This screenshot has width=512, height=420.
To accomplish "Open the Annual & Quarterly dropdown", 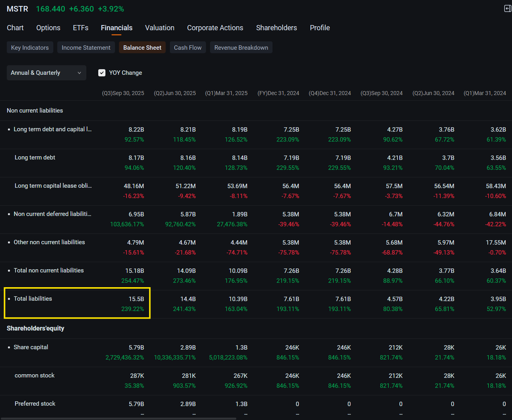I will click(x=47, y=73).
